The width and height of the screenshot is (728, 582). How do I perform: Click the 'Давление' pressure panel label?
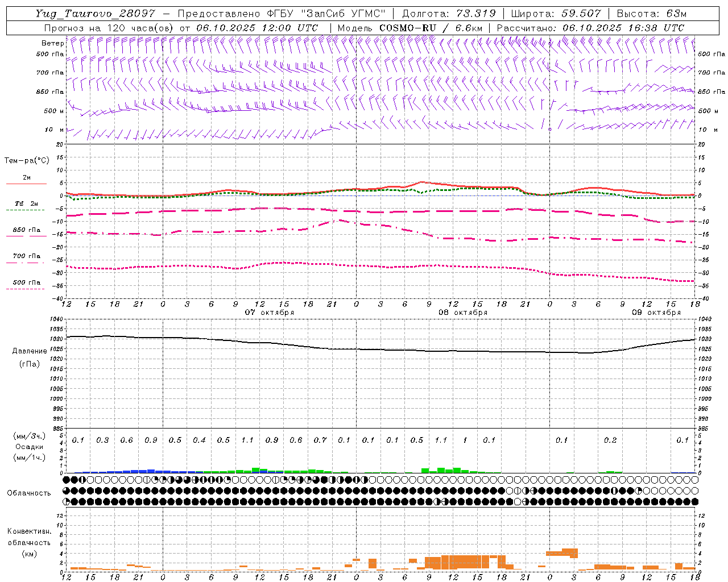point(30,351)
